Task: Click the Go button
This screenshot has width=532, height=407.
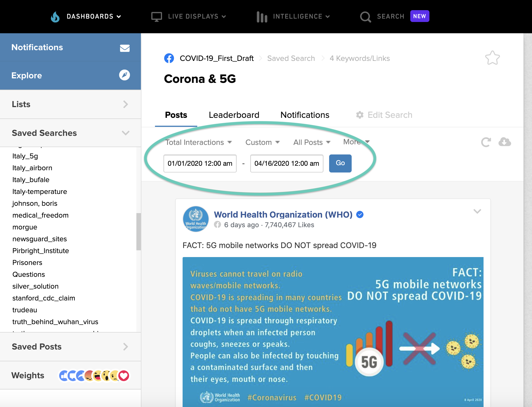Action: click(340, 163)
